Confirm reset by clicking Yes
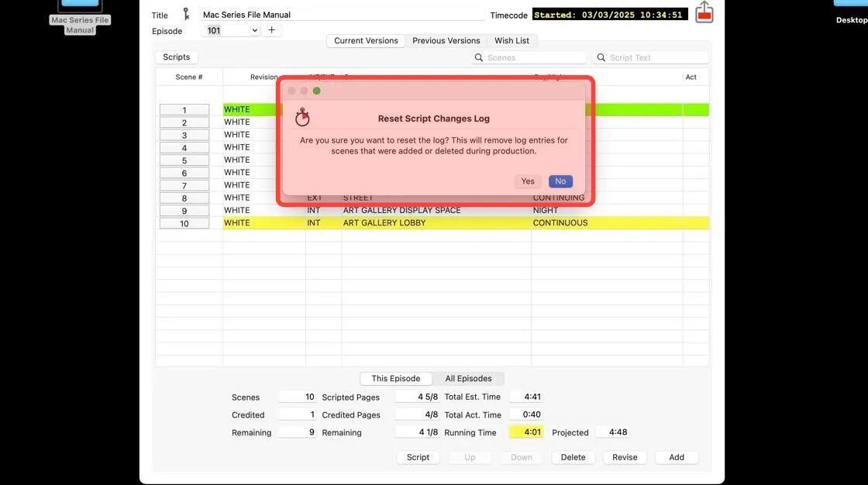868x485 pixels. tap(528, 181)
